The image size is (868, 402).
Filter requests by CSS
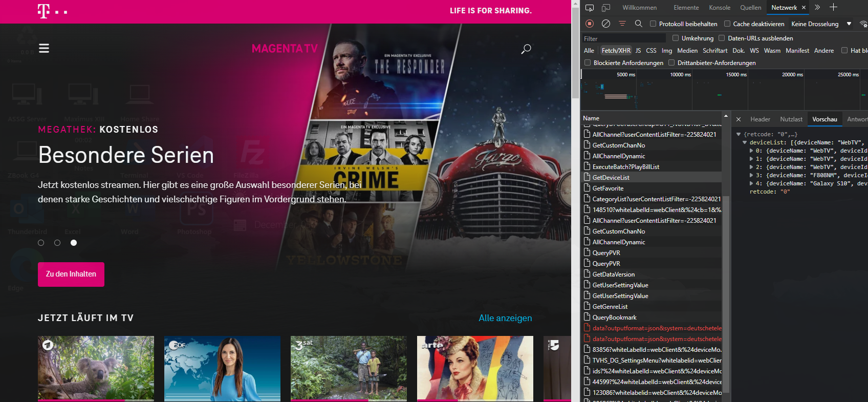point(651,51)
